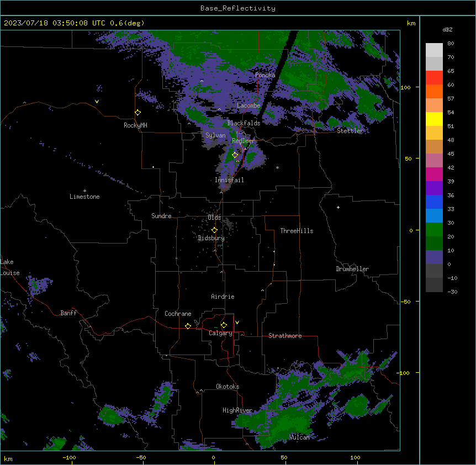Select the Cochrane label
Screen dimensions: 476x465
(178, 314)
